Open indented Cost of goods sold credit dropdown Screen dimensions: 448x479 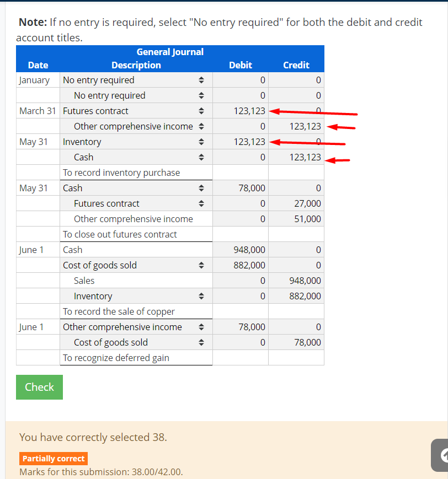(136, 342)
